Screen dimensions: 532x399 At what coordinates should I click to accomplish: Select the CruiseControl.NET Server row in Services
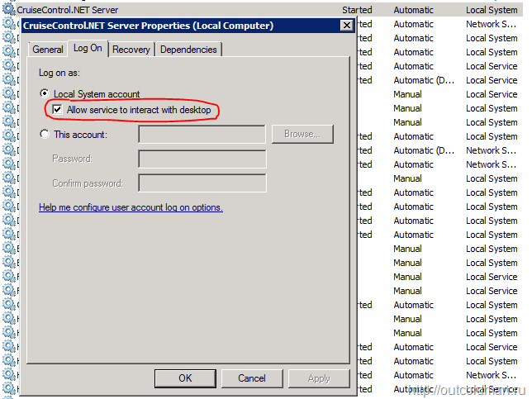pyautogui.click(x=268, y=10)
